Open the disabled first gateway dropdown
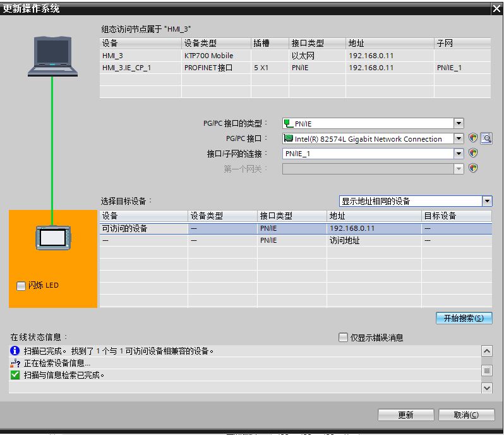Viewport: 504px width, 435px height. 459,169
